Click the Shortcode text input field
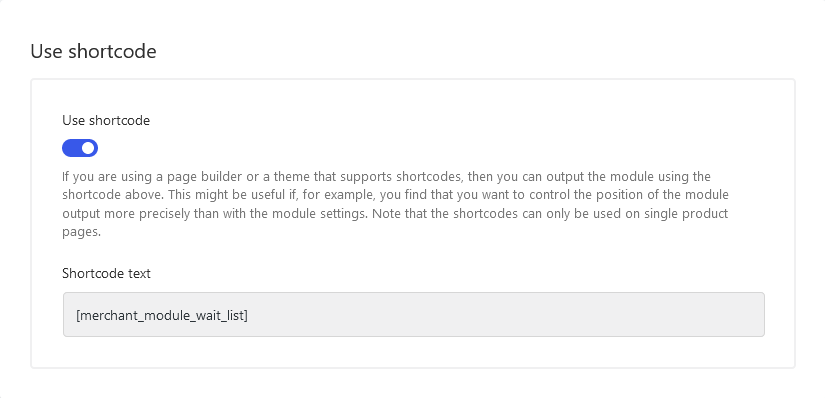This screenshot has width=825, height=398. pos(414,315)
